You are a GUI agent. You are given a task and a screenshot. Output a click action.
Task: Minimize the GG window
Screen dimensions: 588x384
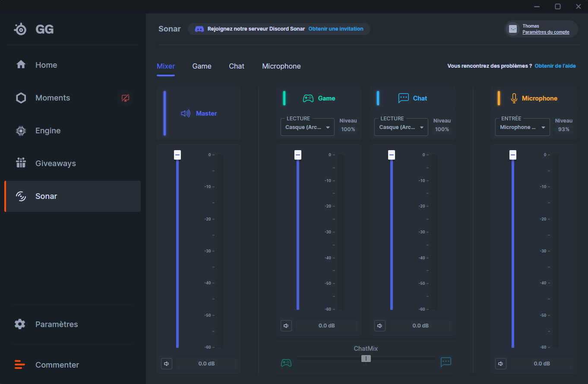coord(537,6)
